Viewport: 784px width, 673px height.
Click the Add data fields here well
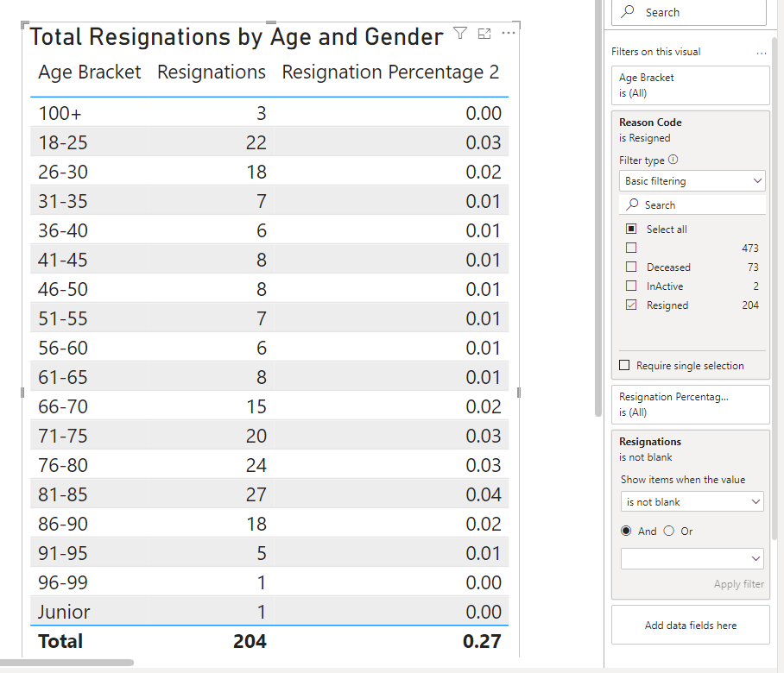tap(690, 625)
